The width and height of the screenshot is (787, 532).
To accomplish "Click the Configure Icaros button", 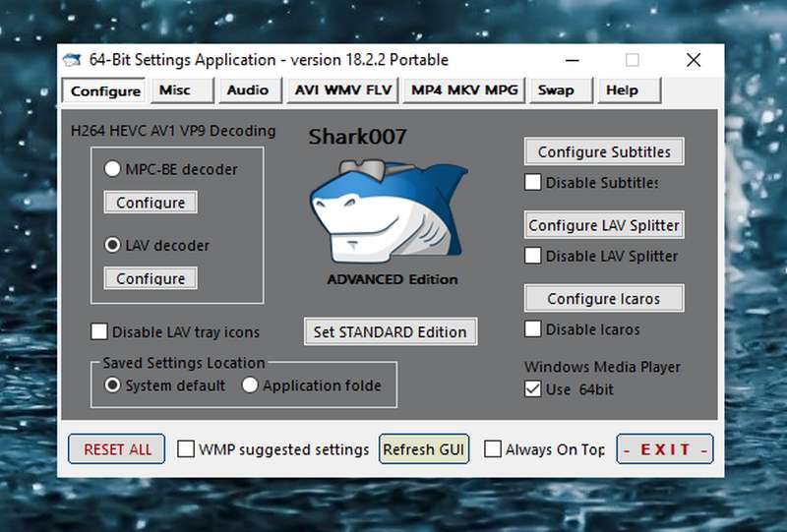I will (x=604, y=298).
